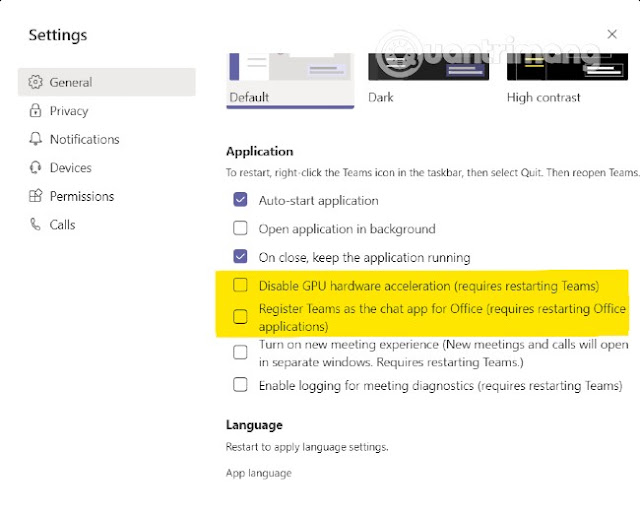Check Register Teams as chat app for Office
640x516 pixels.
point(240,317)
